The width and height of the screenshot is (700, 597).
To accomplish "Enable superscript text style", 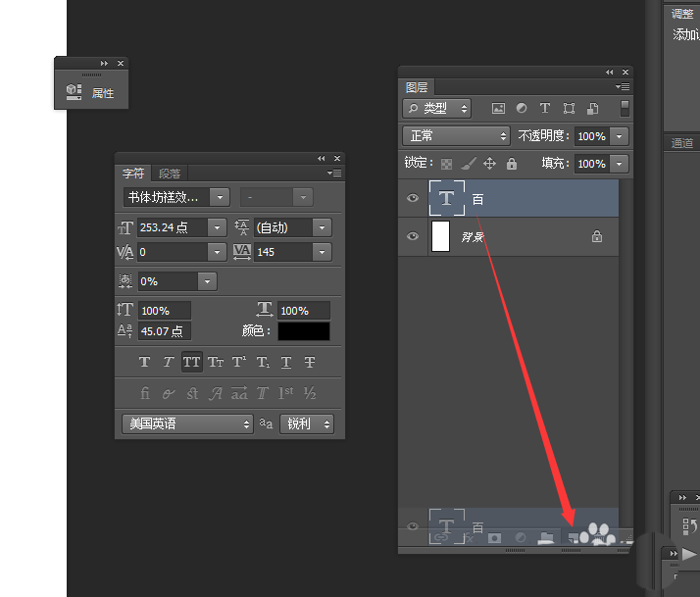I will click(x=239, y=362).
